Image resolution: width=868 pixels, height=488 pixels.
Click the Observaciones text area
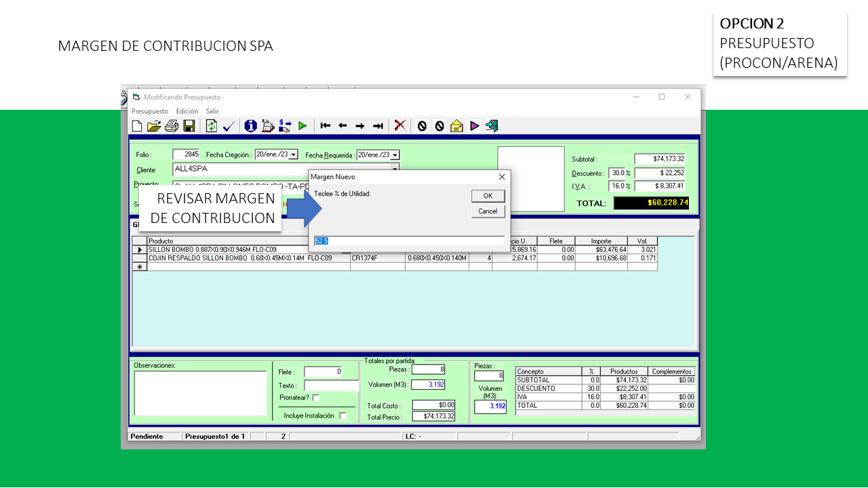tap(200, 392)
